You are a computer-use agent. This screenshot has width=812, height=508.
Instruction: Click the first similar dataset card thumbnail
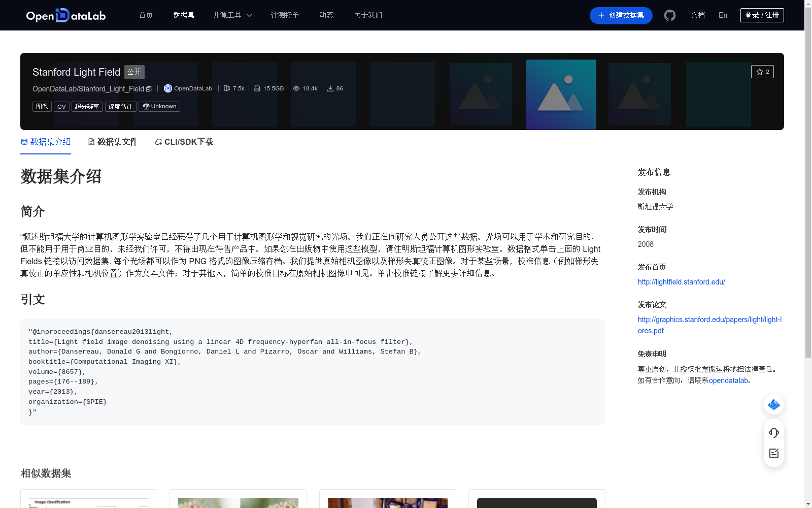(89, 502)
